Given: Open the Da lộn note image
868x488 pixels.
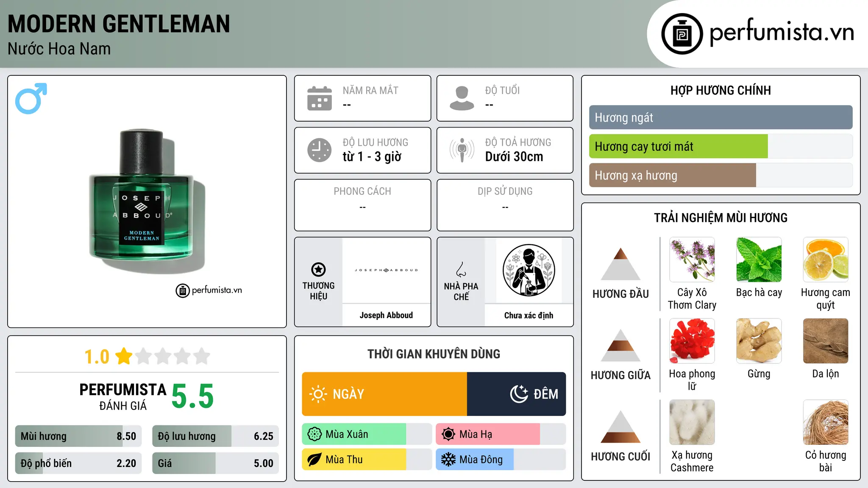Looking at the screenshot, I should click(826, 341).
